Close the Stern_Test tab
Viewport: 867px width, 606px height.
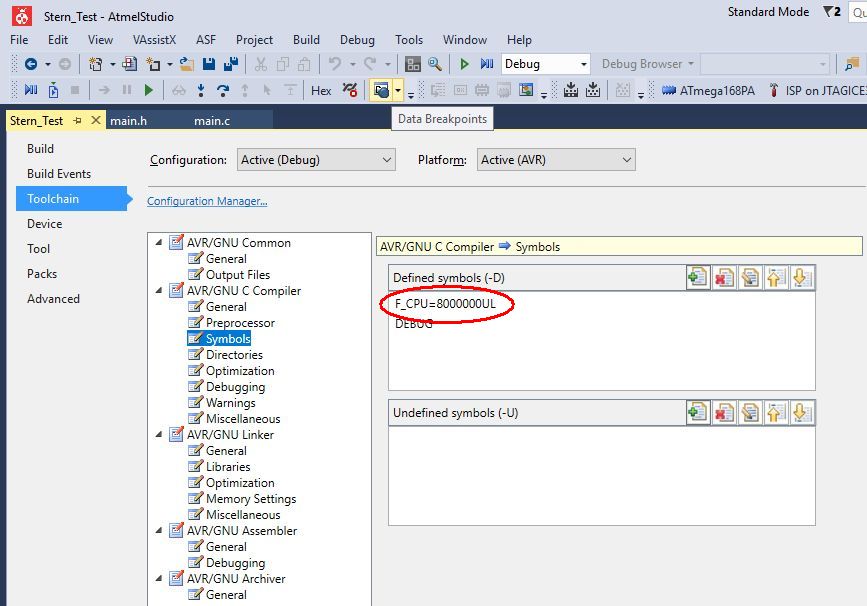96,120
